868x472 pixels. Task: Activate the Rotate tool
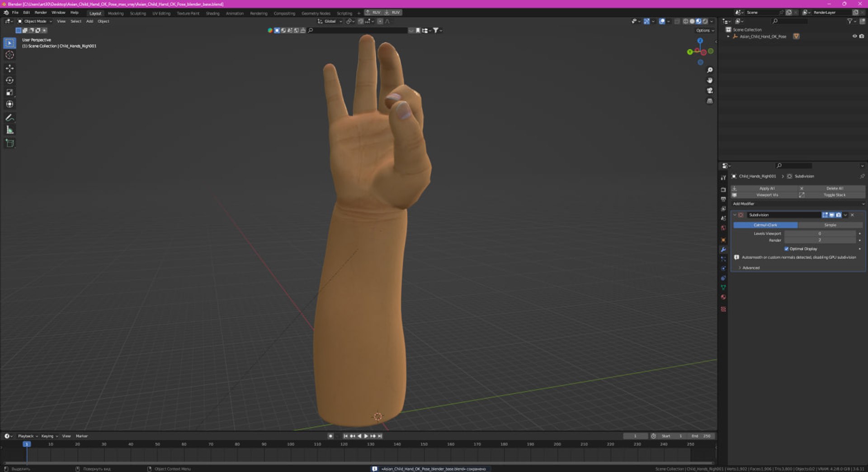pos(9,81)
